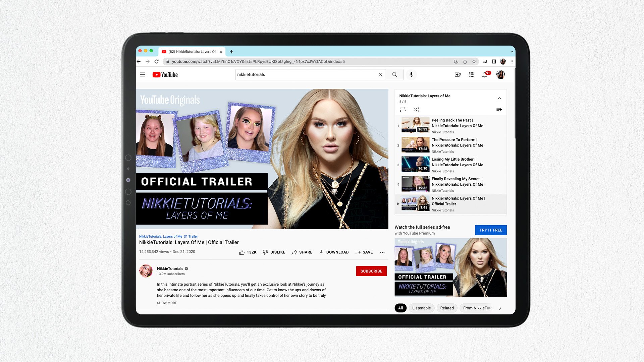This screenshot has width=644, height=362.
Task: Select the Related filter chip
Action: 447,308
